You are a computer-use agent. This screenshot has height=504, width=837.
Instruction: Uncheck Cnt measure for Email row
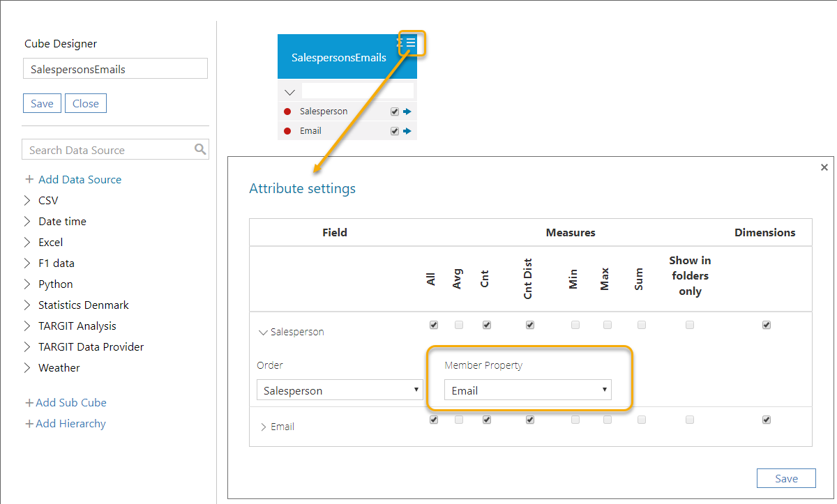[487, 420]
